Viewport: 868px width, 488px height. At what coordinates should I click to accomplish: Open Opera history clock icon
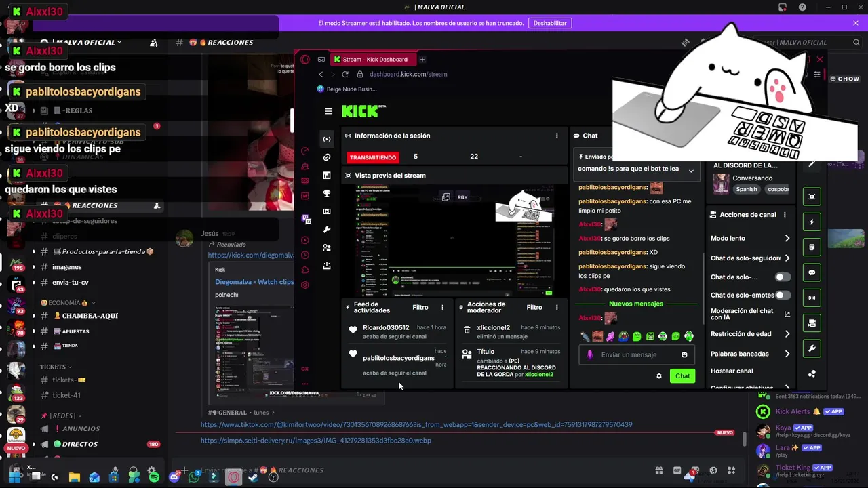tap(305, 255)
